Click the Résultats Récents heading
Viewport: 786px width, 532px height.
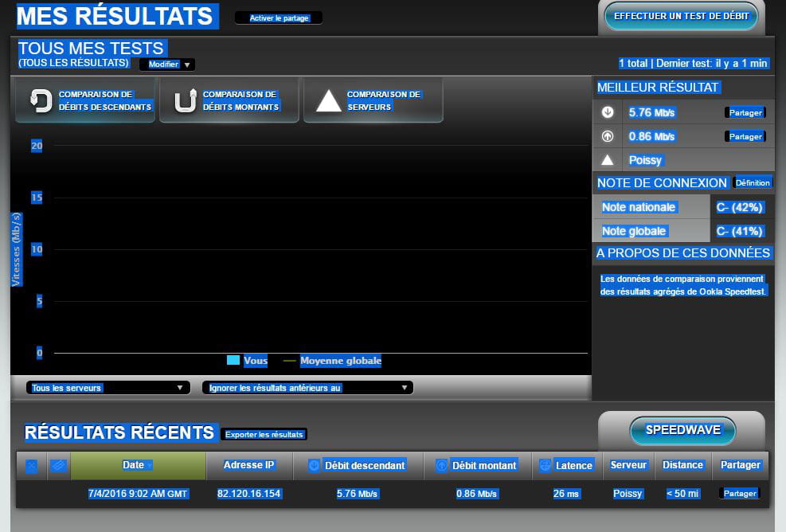tap(119, 432)
